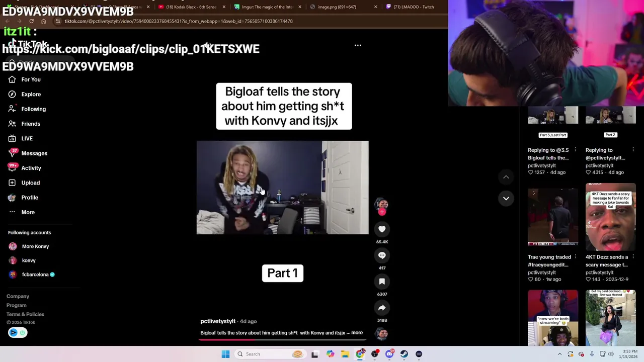Follow the creator with red plus badge

pyautogui.click(x=382, y=212)
